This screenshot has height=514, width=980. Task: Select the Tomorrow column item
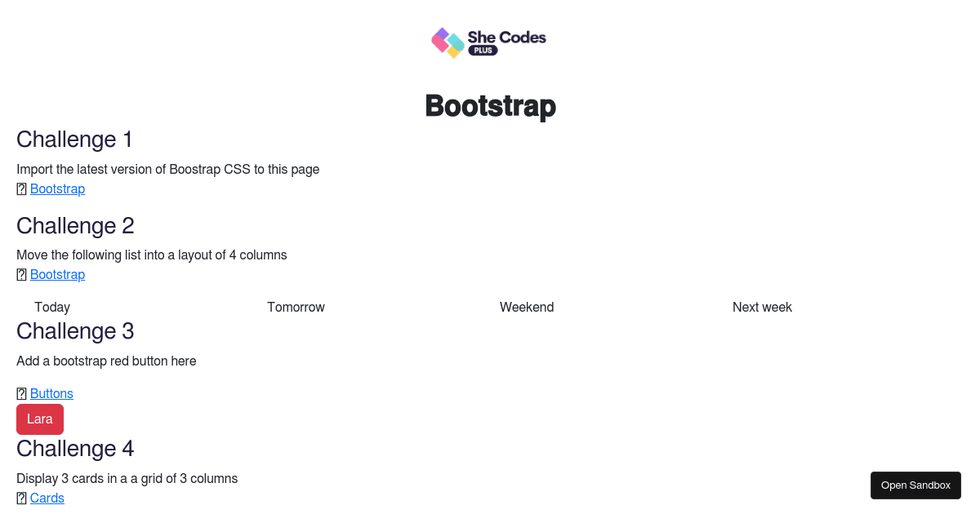tap(296, 307)
